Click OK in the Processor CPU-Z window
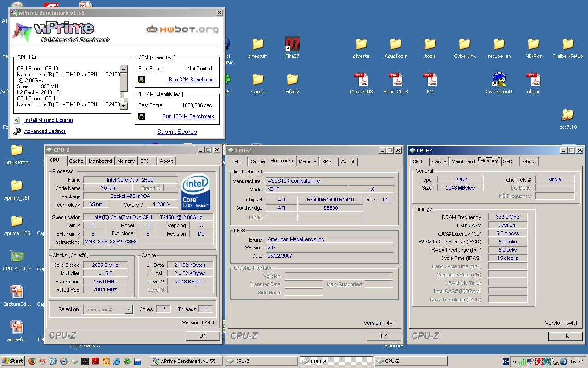 click(203, 336)
